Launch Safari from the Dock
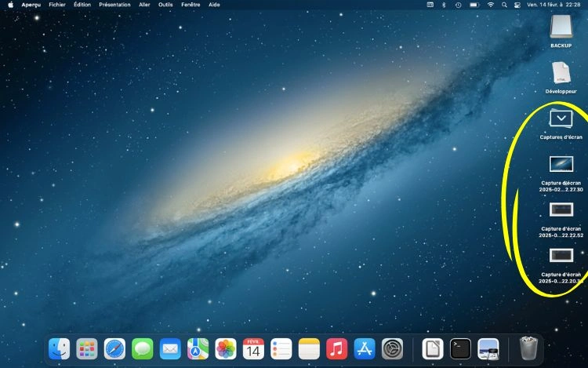The image size is (588, 368). (x=114, y=348)
